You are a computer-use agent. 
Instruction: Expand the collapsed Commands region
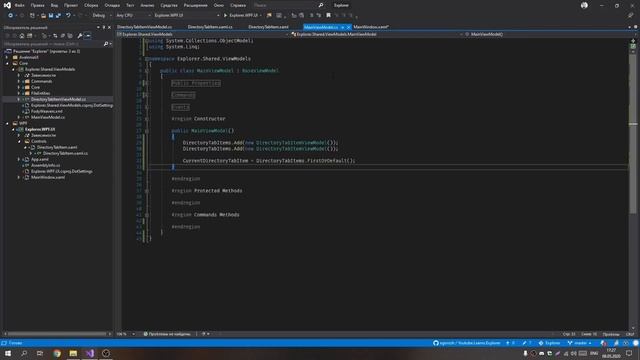coord(183,95)
